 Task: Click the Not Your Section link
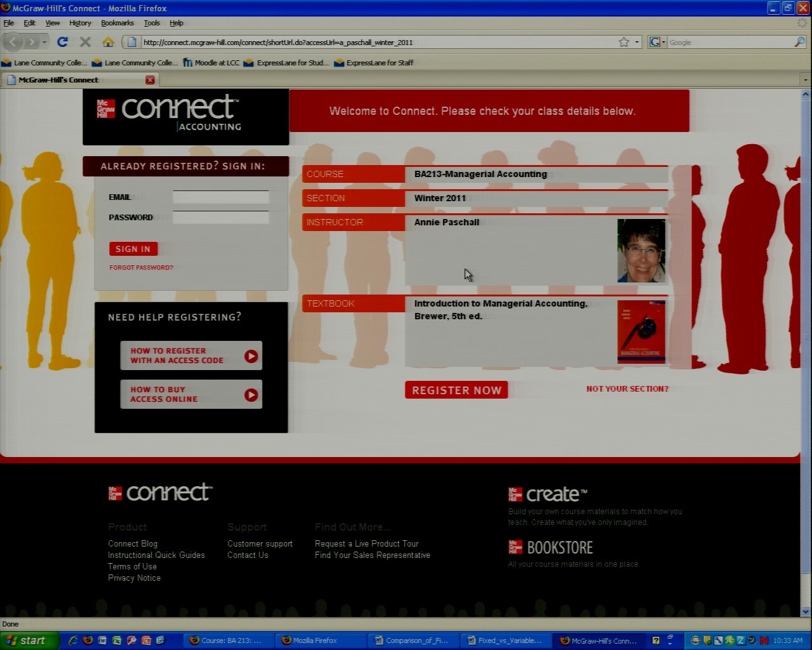[x=627, y=389]
